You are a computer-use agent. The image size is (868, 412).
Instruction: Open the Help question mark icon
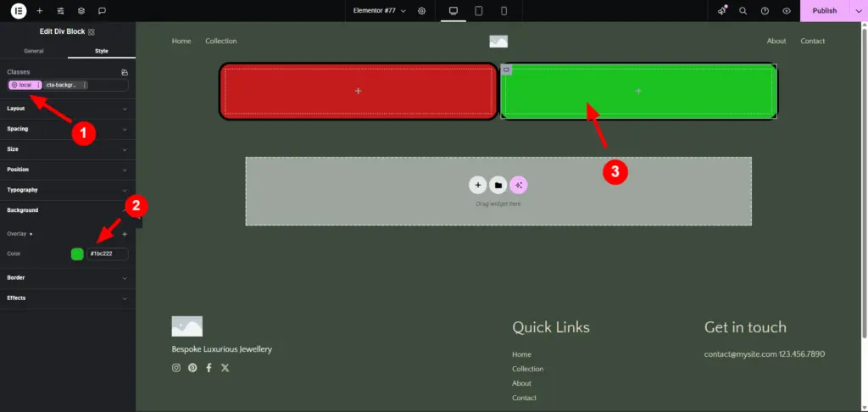coord(765,10)
